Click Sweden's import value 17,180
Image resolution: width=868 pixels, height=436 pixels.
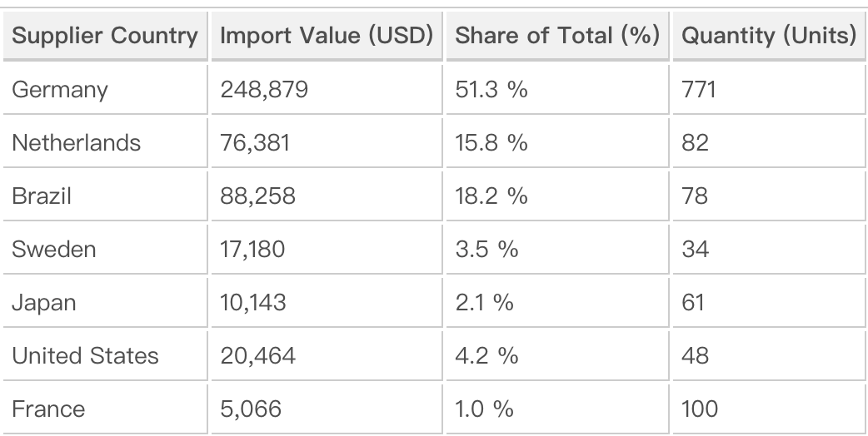point(253,249)
